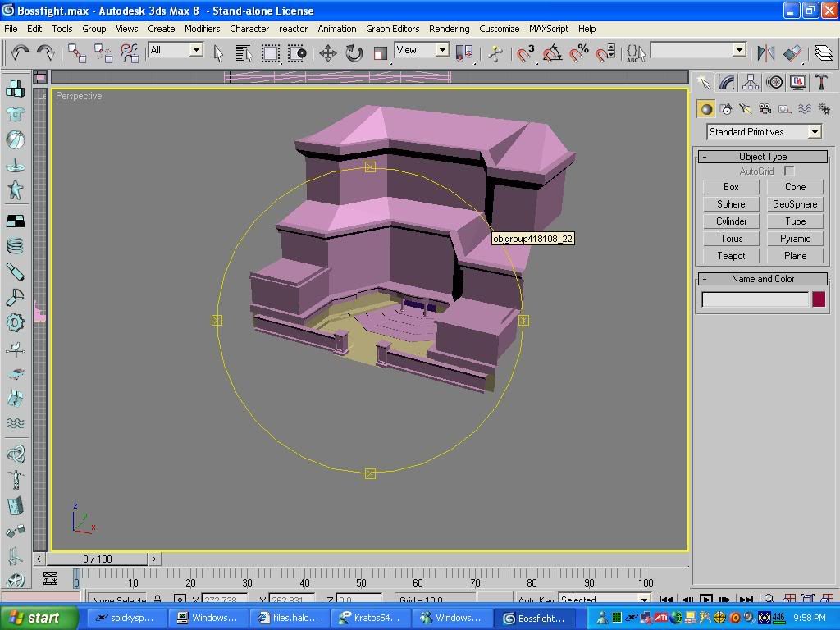Click the Bossfight taskbar button
Viewport: 840px width, 630px height.
tap(535, 618)
